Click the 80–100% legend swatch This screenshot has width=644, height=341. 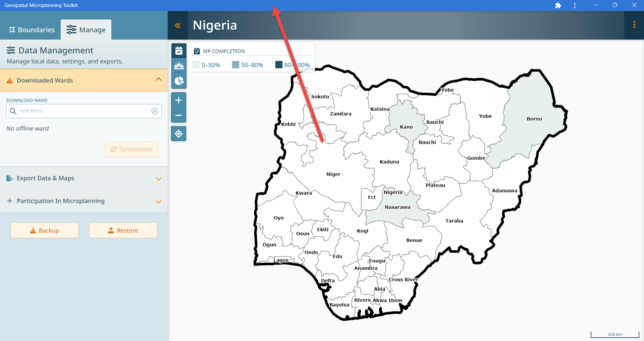[279, 65]
